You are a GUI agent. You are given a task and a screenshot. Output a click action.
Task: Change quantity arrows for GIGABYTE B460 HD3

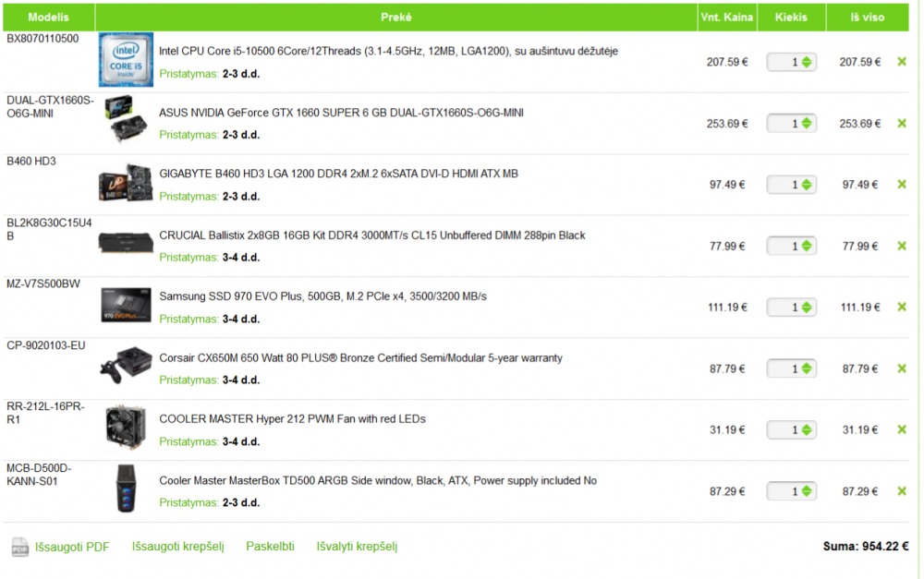coord(807,185)
